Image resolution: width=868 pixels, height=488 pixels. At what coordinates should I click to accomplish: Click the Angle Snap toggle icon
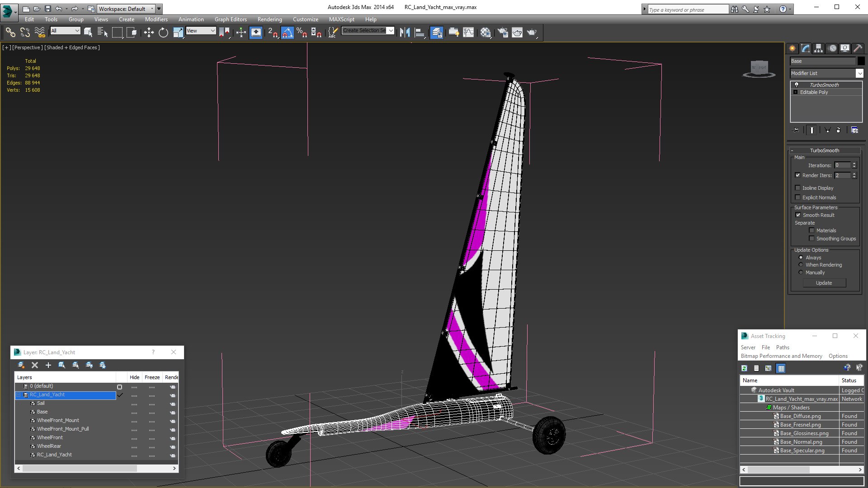288,32
